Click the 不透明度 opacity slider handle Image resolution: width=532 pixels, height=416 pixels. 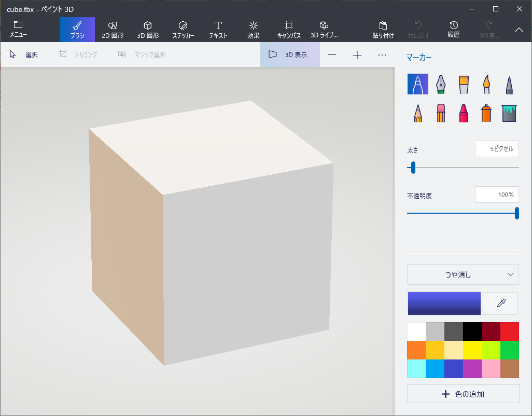pos(517,213)
